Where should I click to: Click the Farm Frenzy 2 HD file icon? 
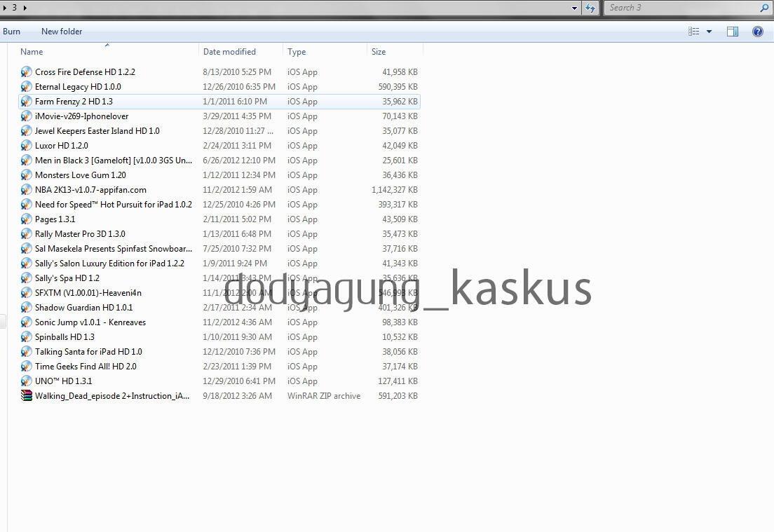pyautogui.click(x=26, y=102)
